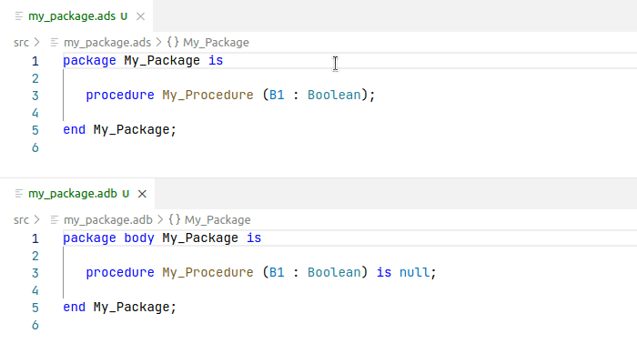The width and height of the screenshot is (637, 364).
Task: Click src breadcrumb in bottom editor
Action: [21, 220]
